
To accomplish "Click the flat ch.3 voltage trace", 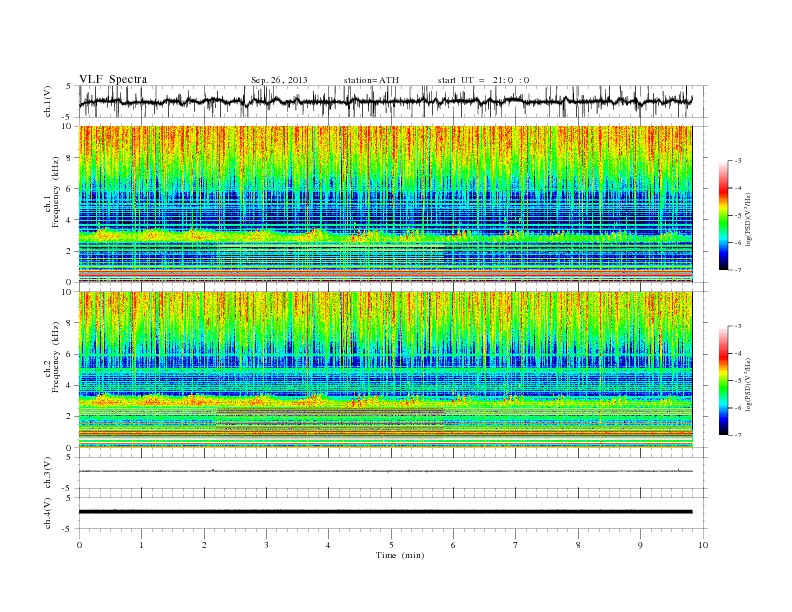I will [386, 471].
